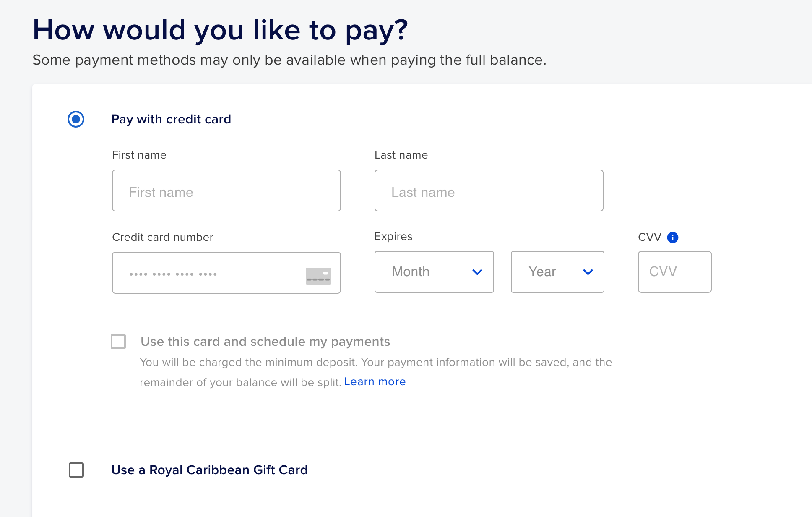Click the credit card icon in number field
This screenshot has width=812, height=517.
tap(318, 276)
